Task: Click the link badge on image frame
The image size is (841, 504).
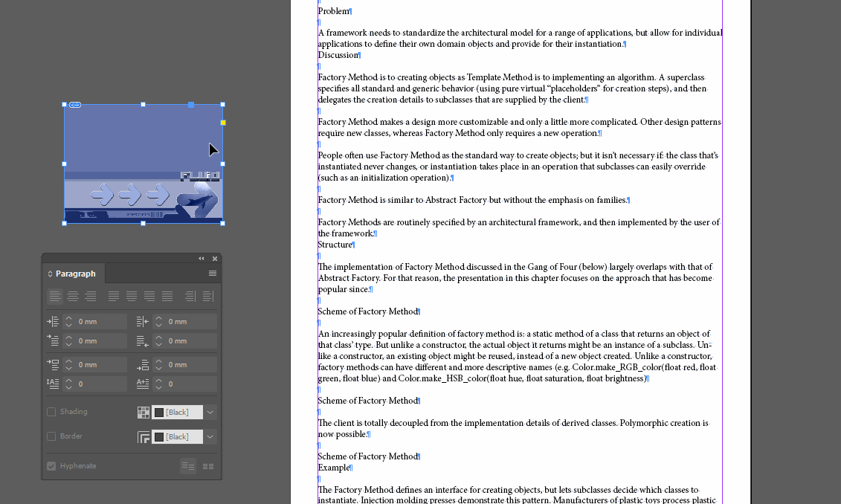Action: tap(75, 105)
